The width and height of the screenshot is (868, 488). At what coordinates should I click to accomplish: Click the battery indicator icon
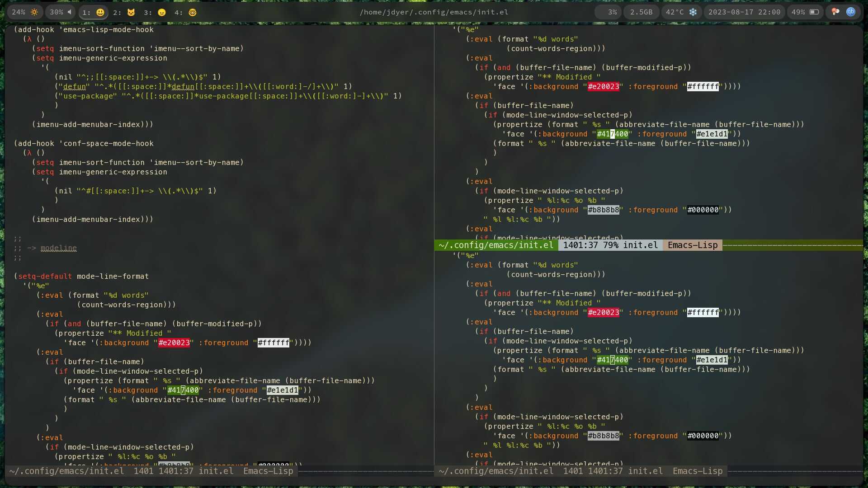coord(814,12)
